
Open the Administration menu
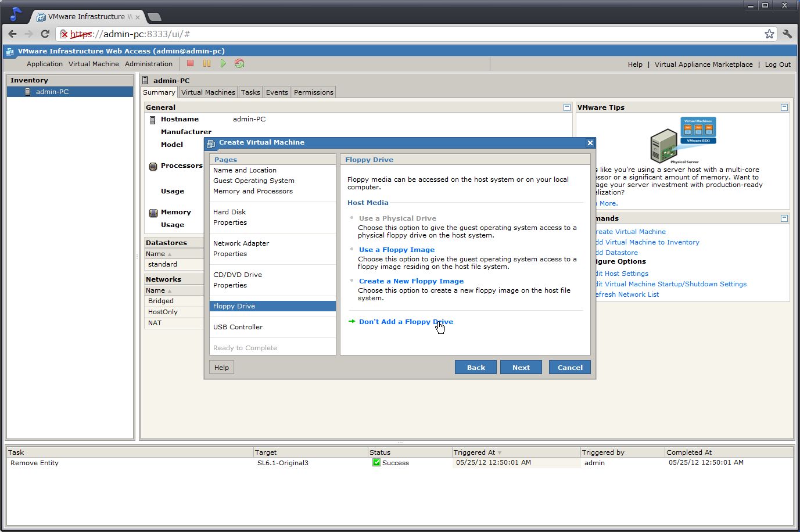(149, 64)
